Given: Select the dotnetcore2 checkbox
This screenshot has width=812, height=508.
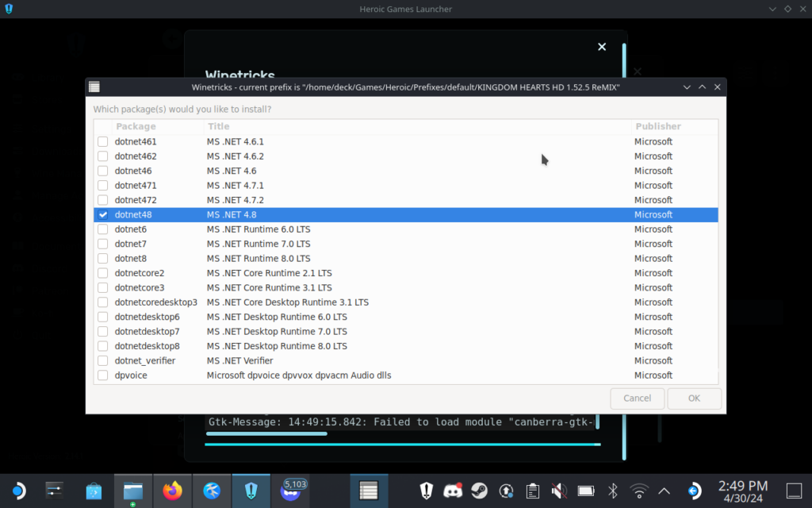Looking at the screenshot, I should (102, 273).
